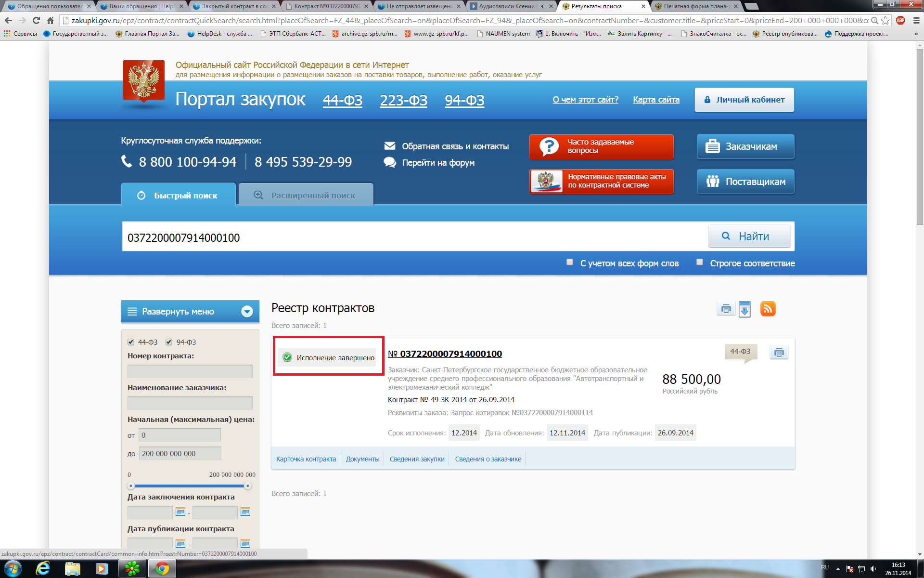924x578 pixels.
Task: Open the Документы tab of the contract
Action: pos(362,459)
